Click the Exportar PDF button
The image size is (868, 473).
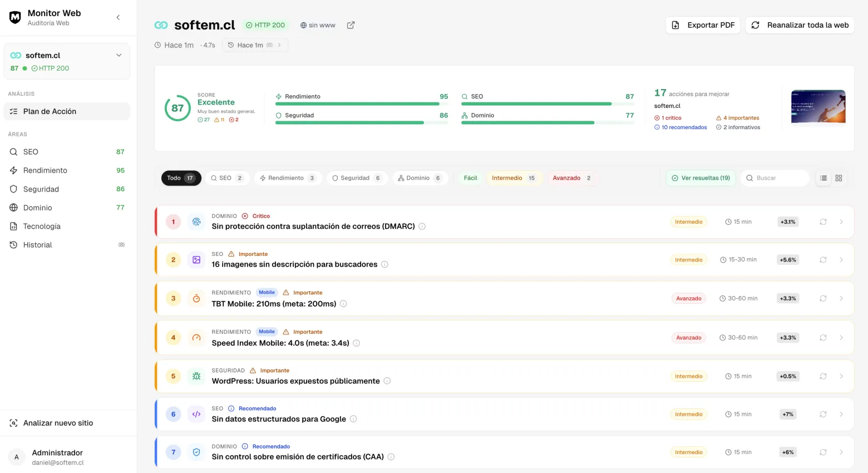coord(703,25)
